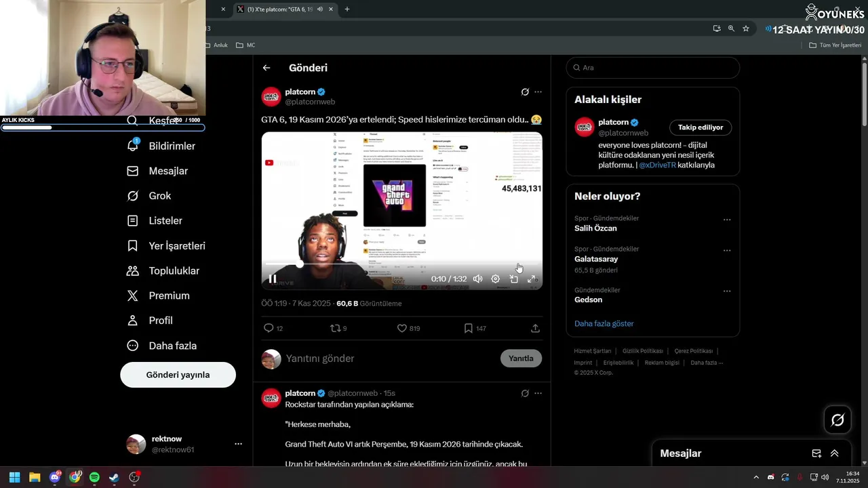Open Hizmet Şartları footer link

click(593, 351)
